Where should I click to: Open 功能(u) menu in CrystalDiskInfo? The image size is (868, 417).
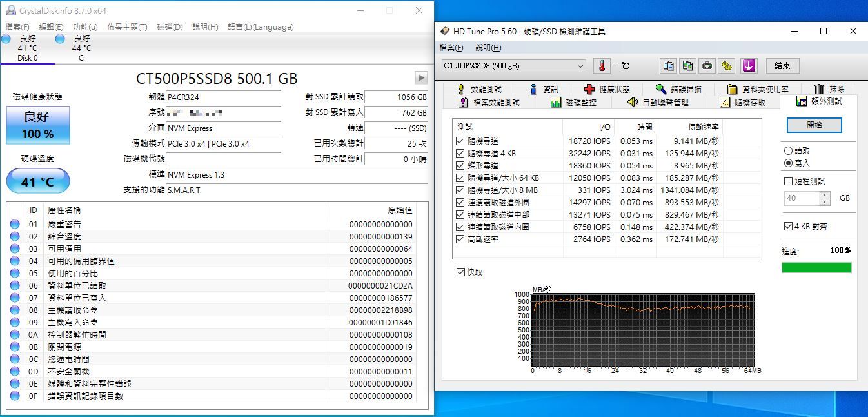(x=86, y=27)
